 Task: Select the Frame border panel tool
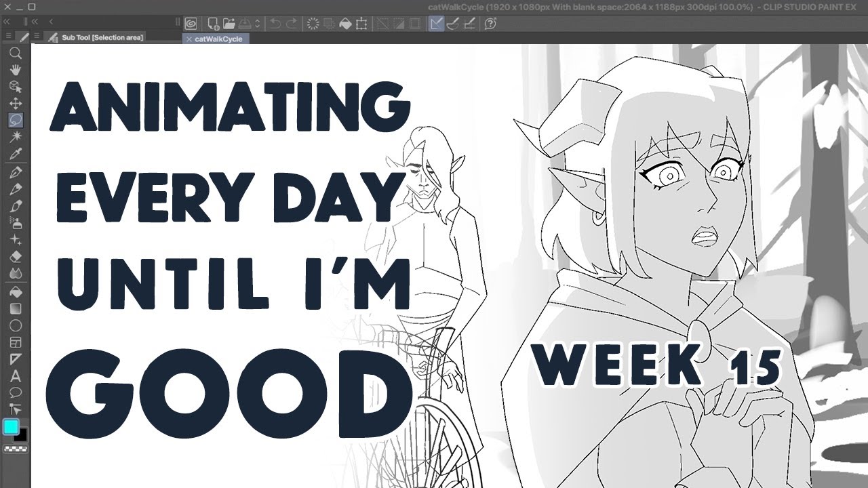15,342
